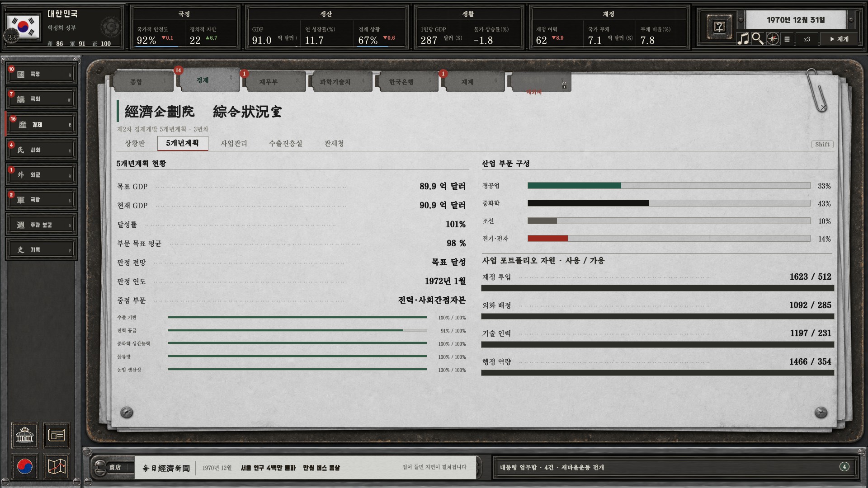Click the paperclip on the document
The image size is (868, 488).
816,89
